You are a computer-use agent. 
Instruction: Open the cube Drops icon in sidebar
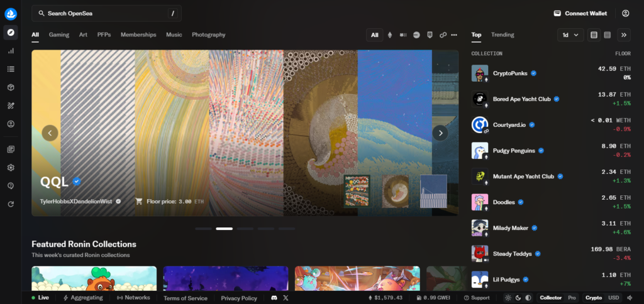(11, 87)
